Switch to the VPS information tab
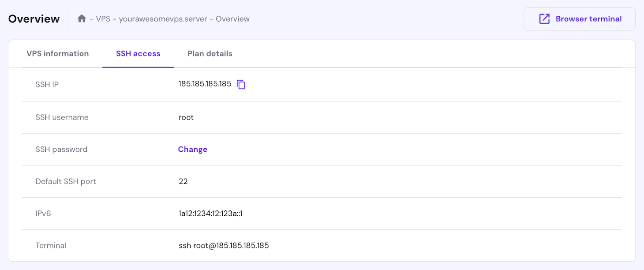The width and height of the screenshot is (644, 270). [57, 53]
